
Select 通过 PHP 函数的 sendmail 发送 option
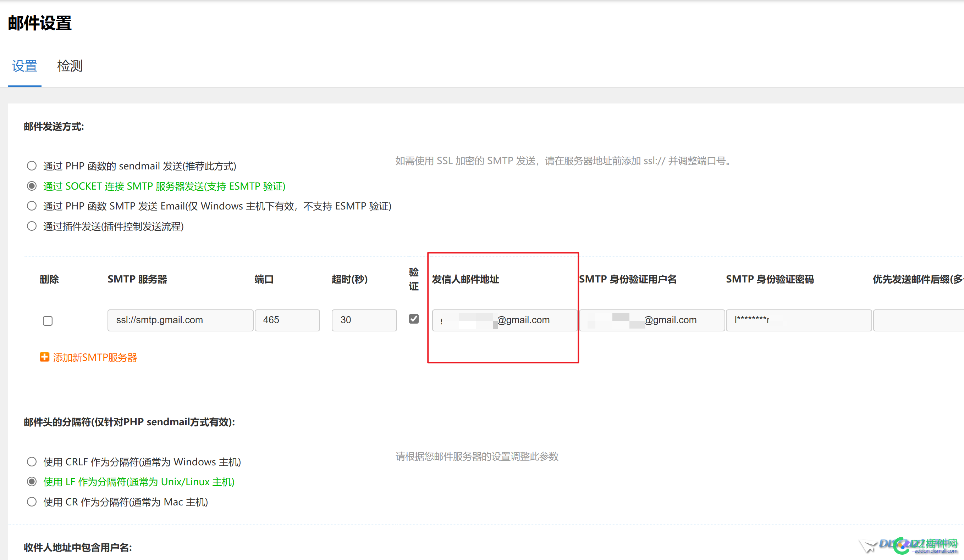pyautogui.click(x=32, y=166)
